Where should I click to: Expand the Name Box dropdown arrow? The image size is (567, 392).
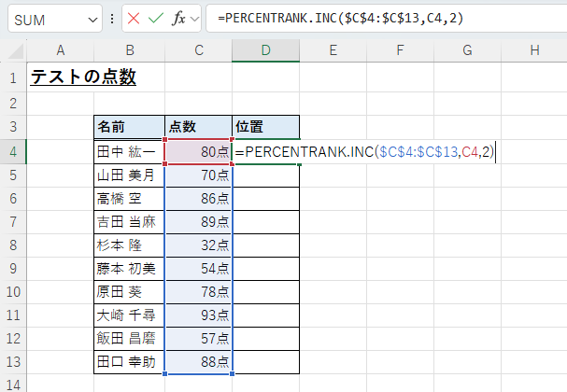tap(92, 19)
